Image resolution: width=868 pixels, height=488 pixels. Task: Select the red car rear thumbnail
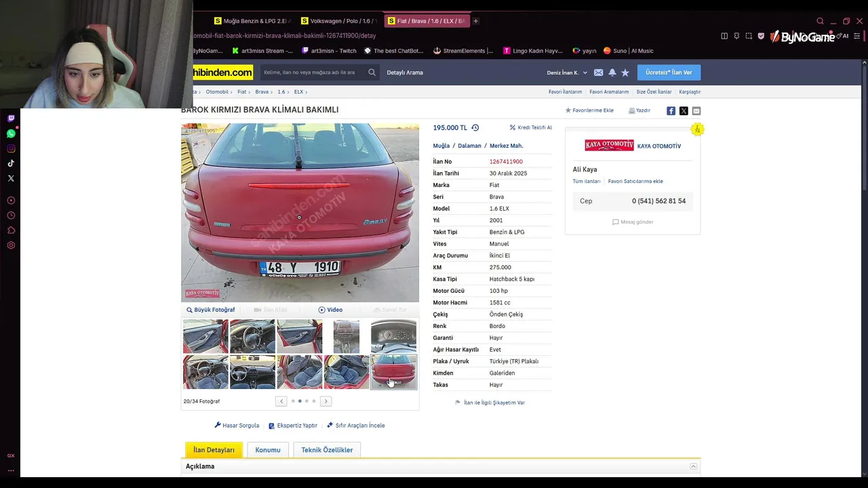click(393, 372)
